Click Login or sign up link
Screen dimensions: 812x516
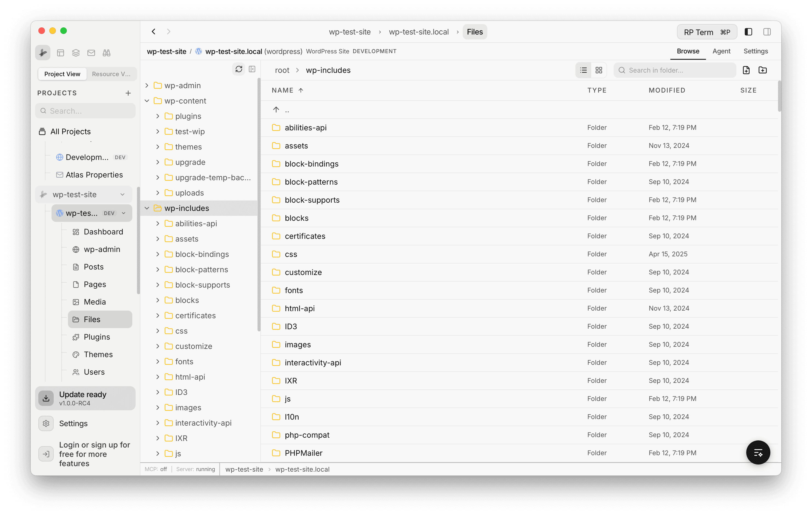point(95,454)
